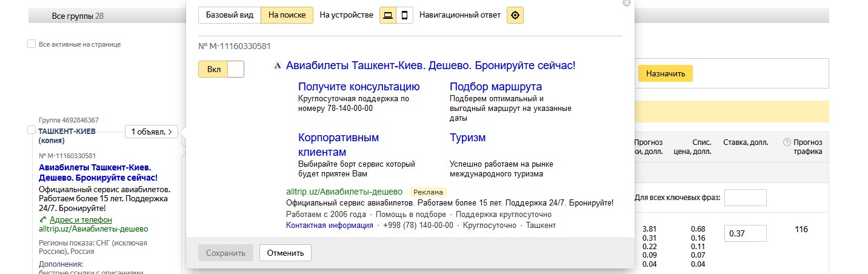Open Адрес и телефон link
This screenshot has height=274, width=868.
[81, 219]
